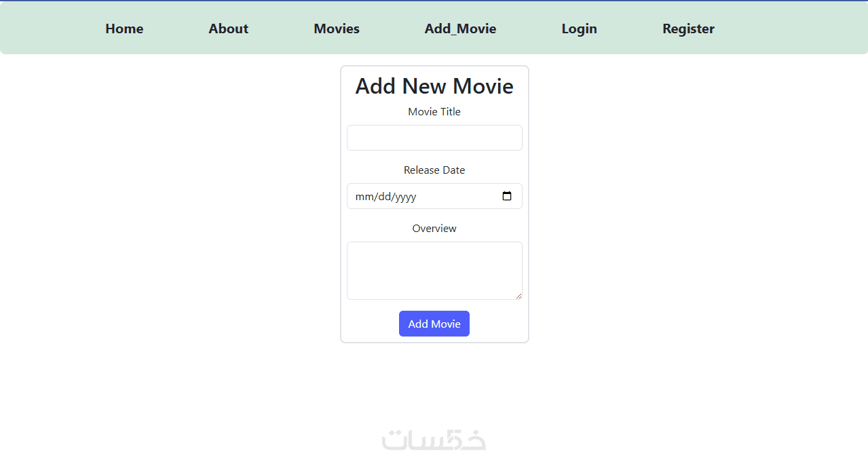Click the Movie Title label
Viewport: 868px width, 460px height.
(434, 112)
